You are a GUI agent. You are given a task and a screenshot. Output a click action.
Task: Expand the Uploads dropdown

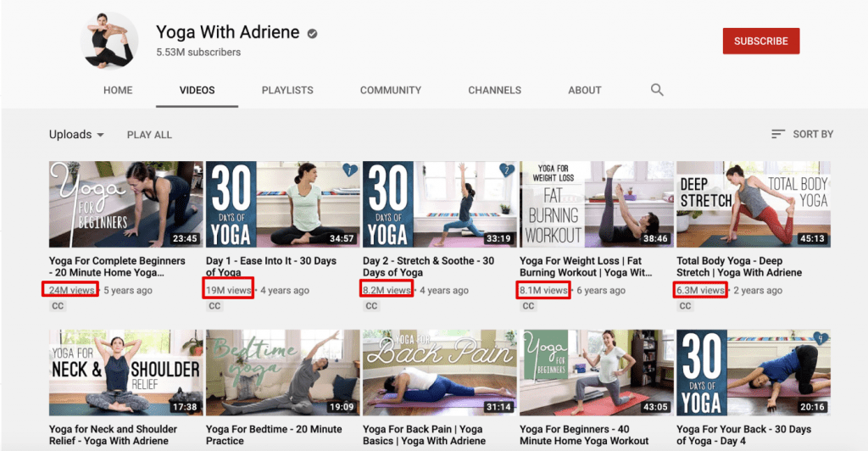click(76, 135)
